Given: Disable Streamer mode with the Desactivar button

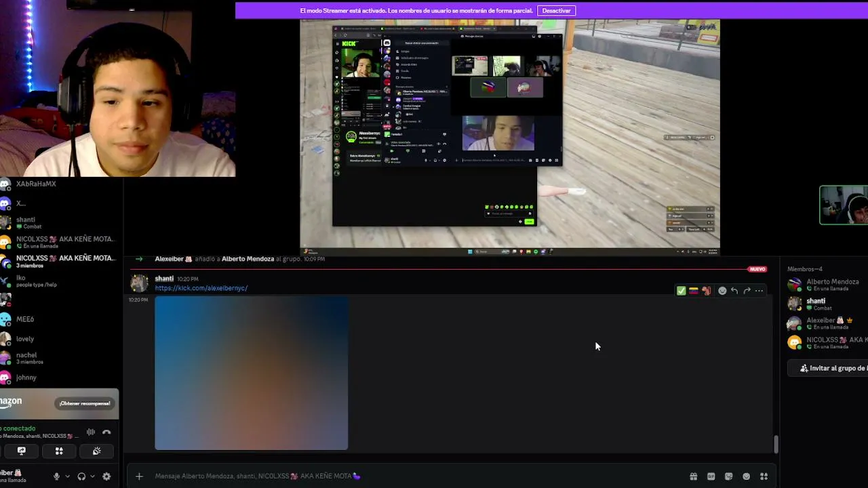Looking at the screenshot, I should click(x=556, y=11).
